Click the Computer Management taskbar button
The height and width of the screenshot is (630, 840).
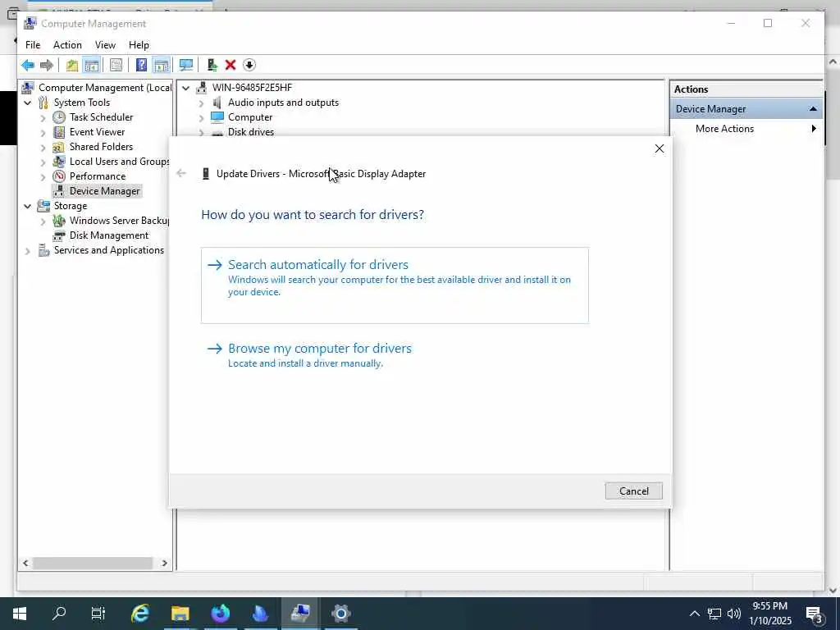coord(300,614)
